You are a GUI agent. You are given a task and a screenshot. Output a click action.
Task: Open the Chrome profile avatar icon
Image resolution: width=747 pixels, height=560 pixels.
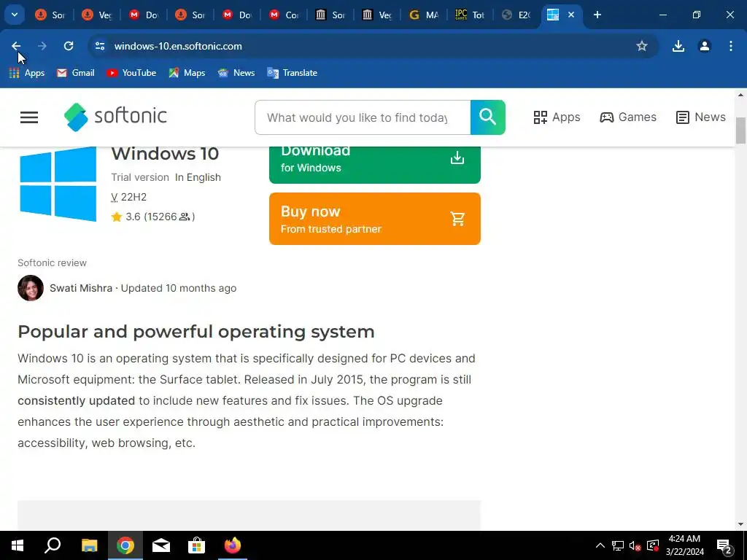pyautogui.click(x=704, y=46)
